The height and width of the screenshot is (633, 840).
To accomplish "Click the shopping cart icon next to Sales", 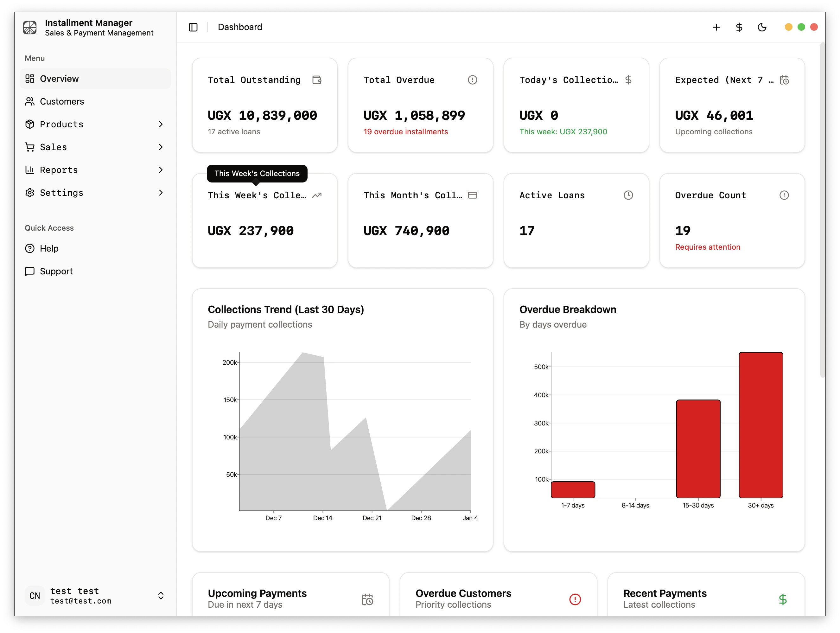I will click(30, 147).
